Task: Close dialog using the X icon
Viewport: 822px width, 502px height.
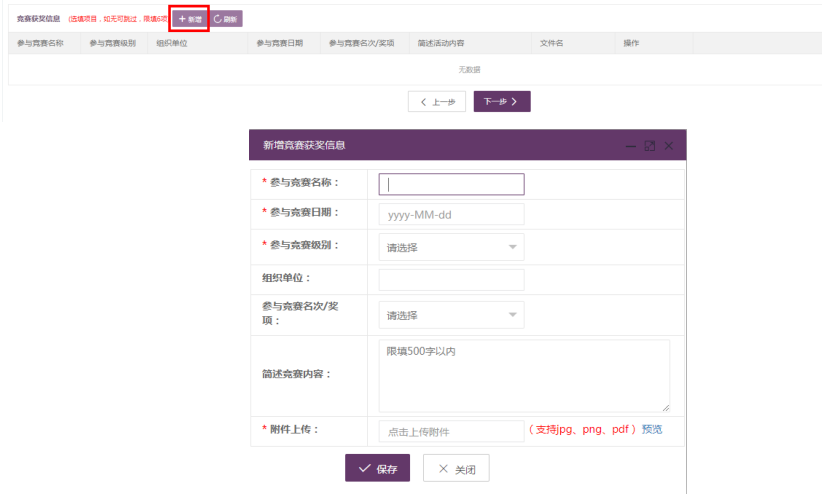Action: (x=668, y=146)
